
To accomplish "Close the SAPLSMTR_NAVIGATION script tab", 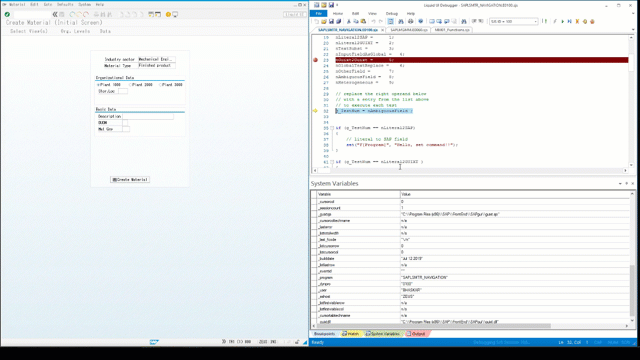I will 382,30.
